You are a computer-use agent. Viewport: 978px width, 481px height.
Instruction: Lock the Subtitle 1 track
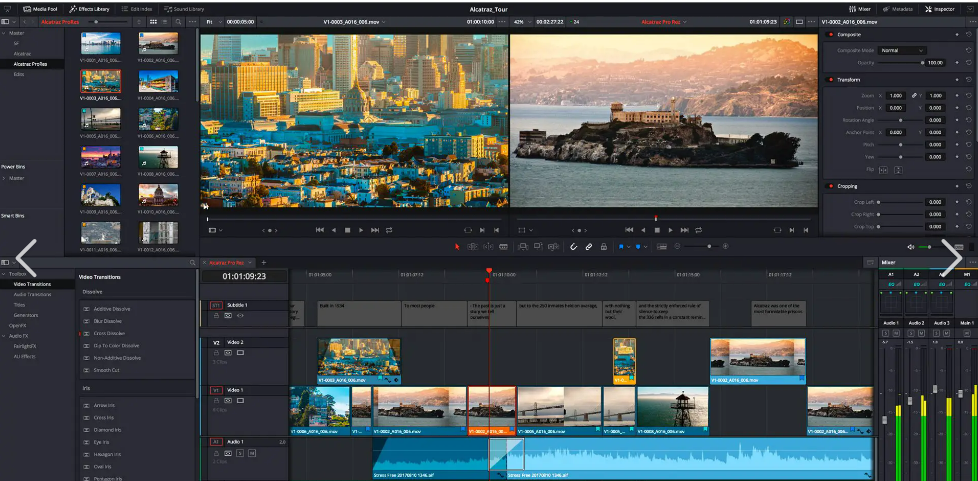coord(216,316)
